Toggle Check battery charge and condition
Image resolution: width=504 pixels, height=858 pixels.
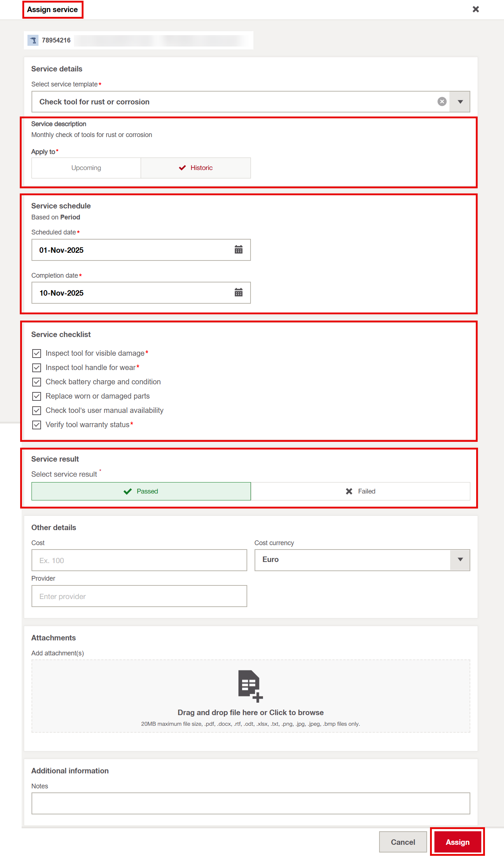(37, 382)
